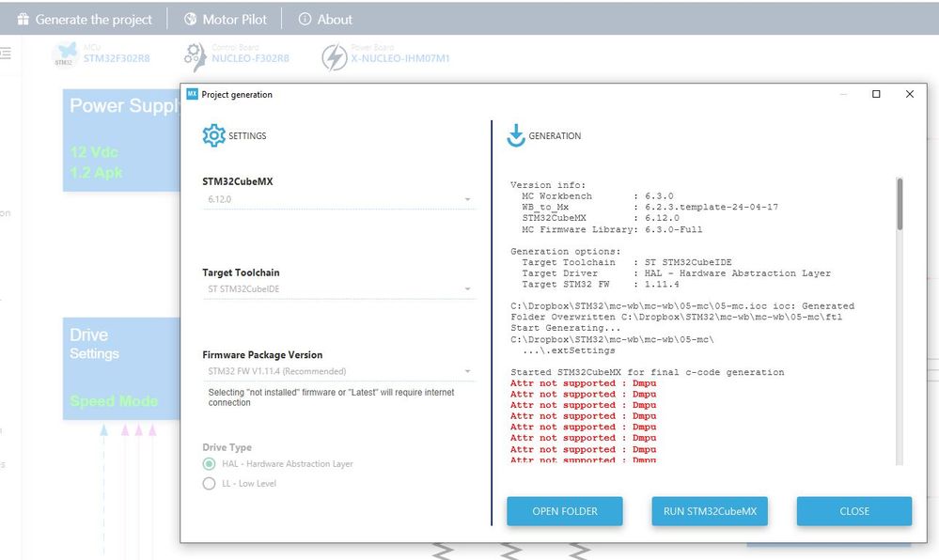939x560 pixels.
Task: Click the Motor Pilot gauge icon
Action: point(191,19)
